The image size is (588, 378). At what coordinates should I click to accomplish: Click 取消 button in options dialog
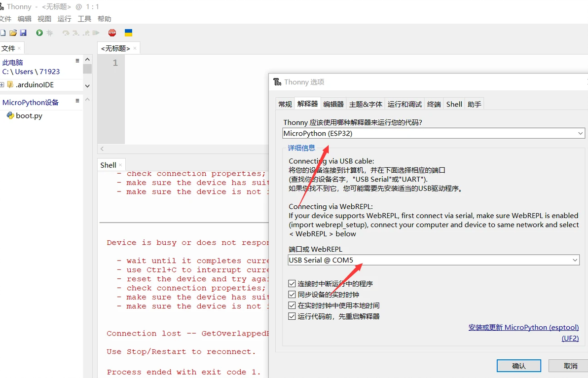pyautogui.click(x=570, y=366)
